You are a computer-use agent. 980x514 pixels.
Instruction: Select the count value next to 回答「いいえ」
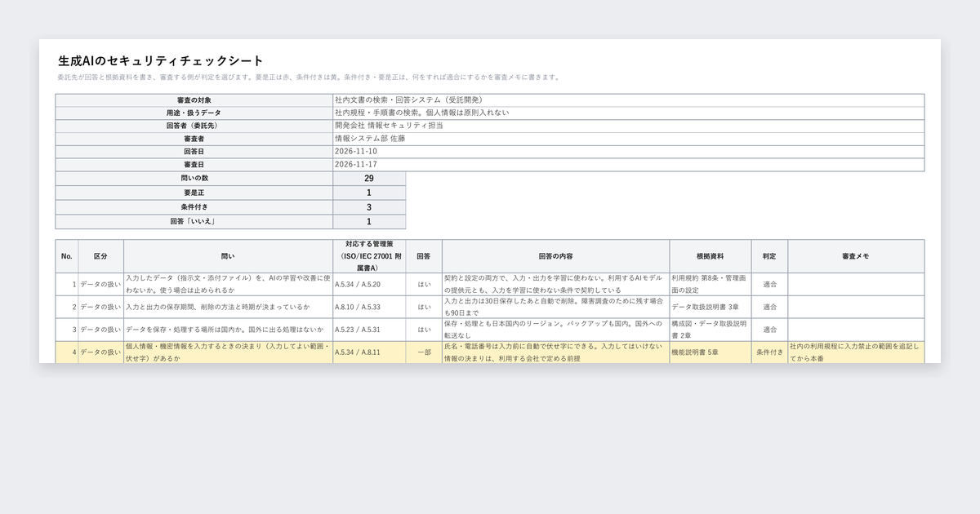[369, 222]
